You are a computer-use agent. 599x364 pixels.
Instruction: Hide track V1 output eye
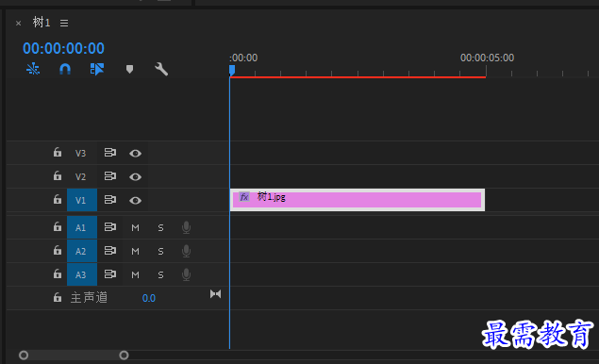click(135, 201)
